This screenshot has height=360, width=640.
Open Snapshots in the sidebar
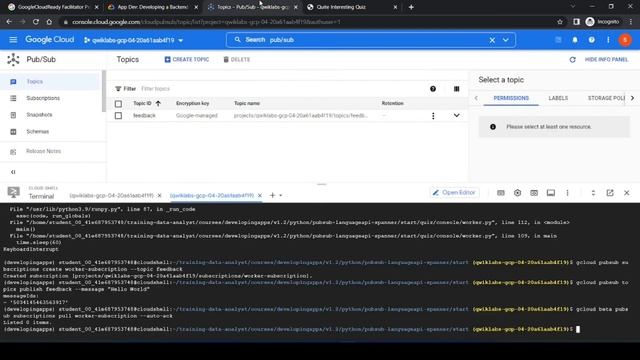39,115
